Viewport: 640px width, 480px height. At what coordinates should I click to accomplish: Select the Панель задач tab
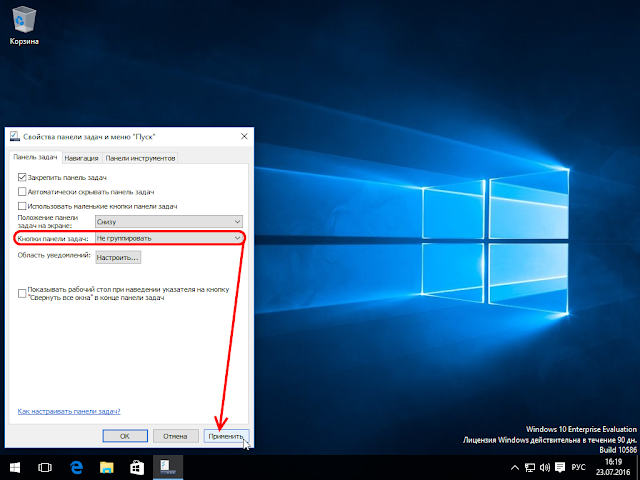35,157
